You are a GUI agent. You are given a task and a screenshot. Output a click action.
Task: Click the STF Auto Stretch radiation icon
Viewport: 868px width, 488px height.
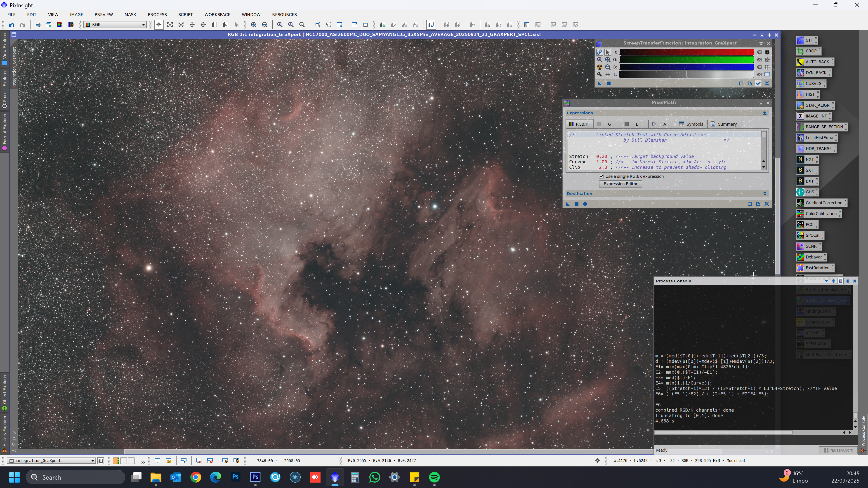[x=599, y=67]
